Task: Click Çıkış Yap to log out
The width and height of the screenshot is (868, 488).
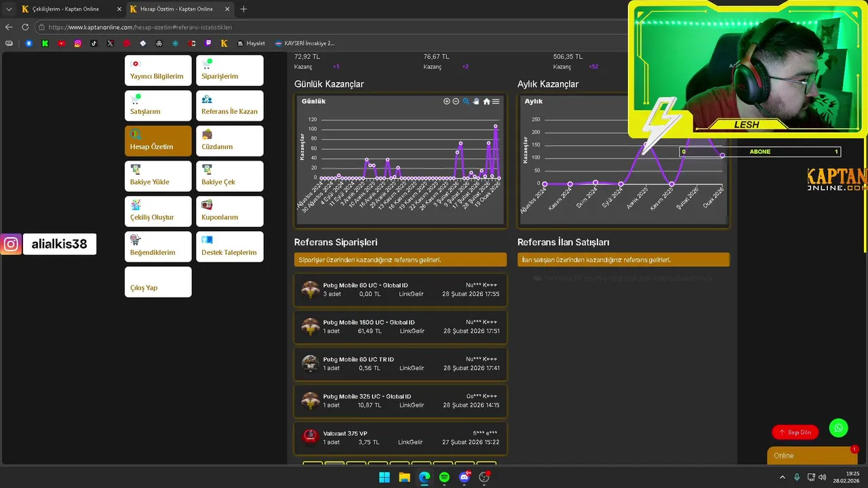Action: (x=158, y=282)
